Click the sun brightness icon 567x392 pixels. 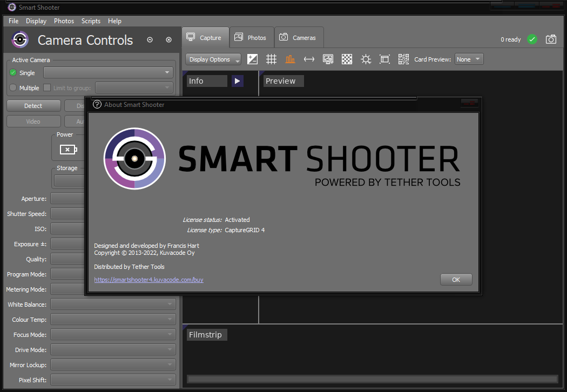coord(366,59)
